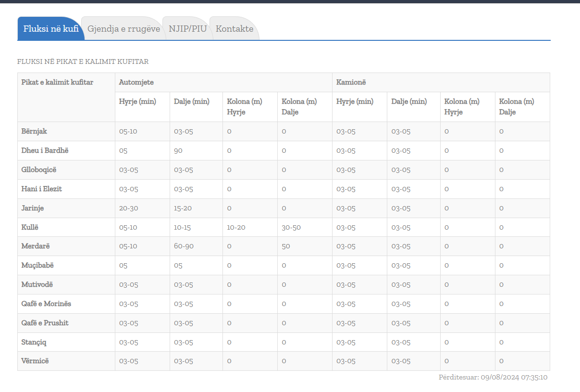Screen dimensions: 580x392
Task: Select the Hani i Elezit row label
Action: click(x=42, y=189)
